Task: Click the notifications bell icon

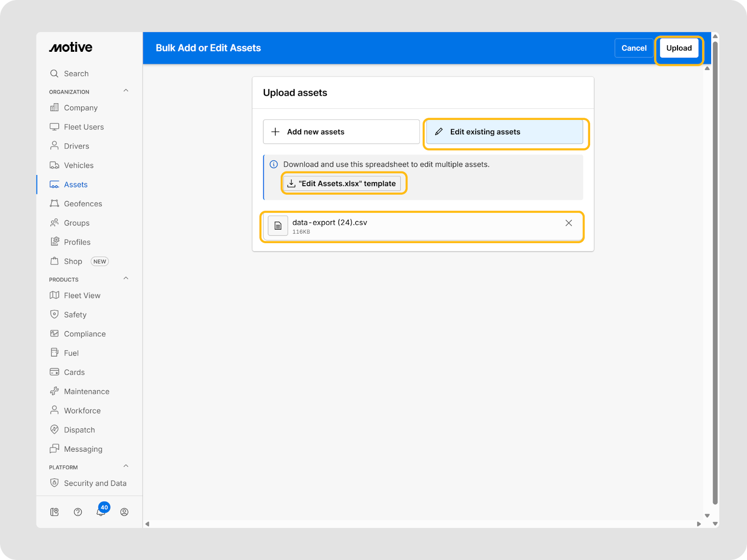Action: (100, 512)
